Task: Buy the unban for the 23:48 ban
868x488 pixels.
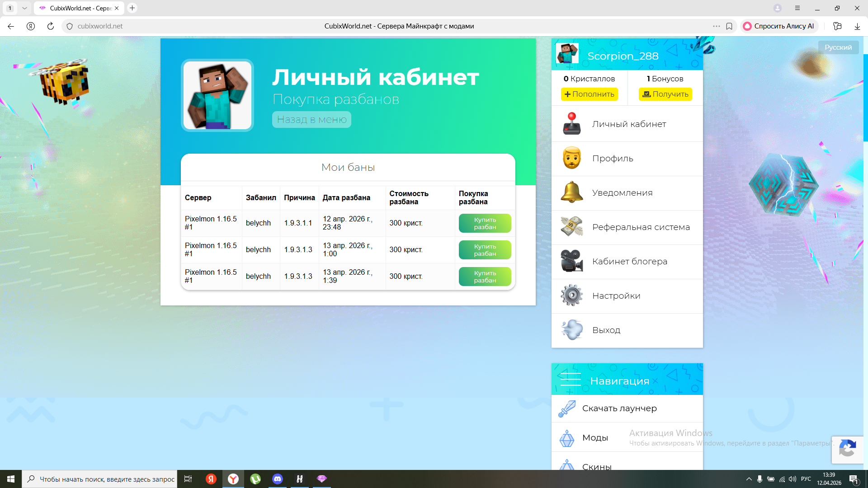Action: point(485,223)
